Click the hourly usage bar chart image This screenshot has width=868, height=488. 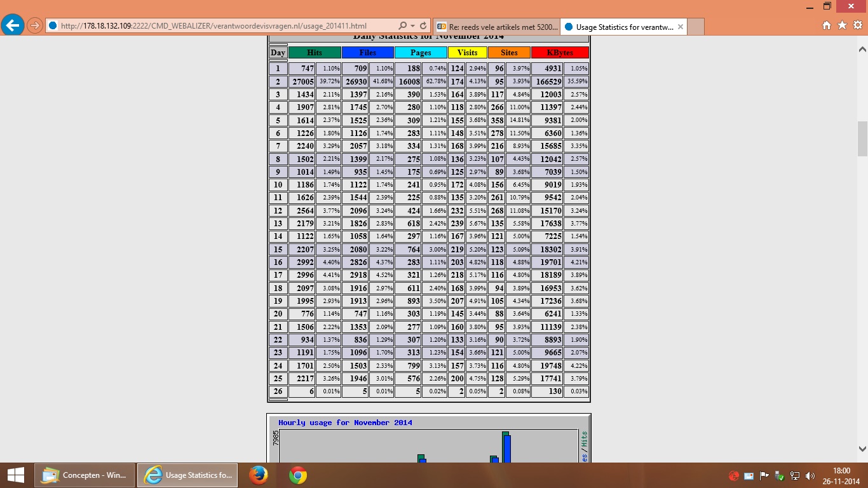pos(429,438)
